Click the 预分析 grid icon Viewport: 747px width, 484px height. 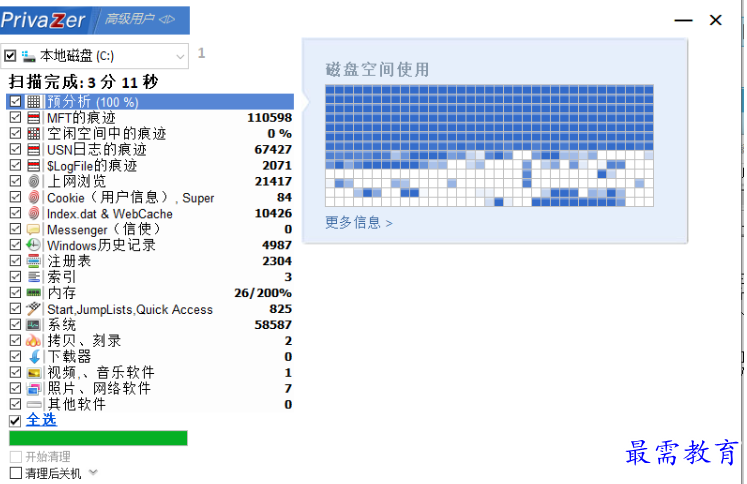pyautogui.click(x=33, y=101)
